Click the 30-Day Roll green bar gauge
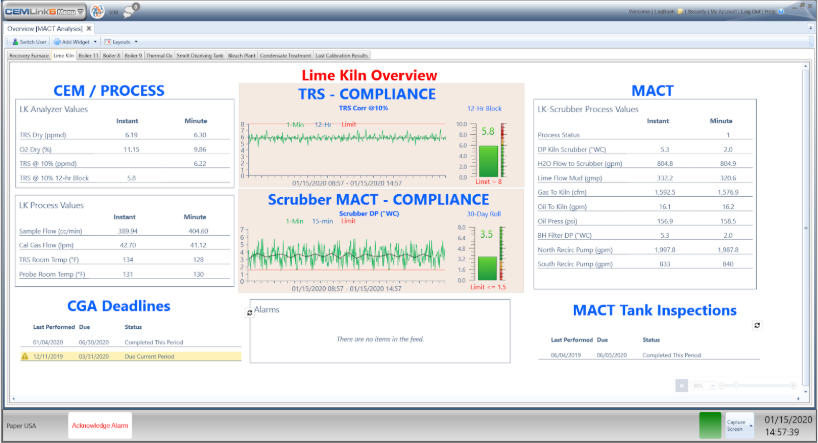Image resolution: width=818 pixels, height=443 pixels. click(x=487, y=268)
